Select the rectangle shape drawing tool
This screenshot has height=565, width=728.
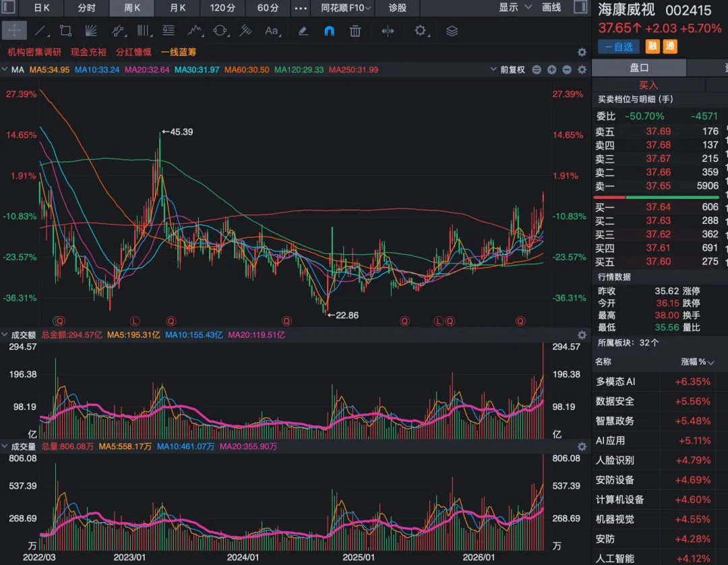click(x=66, y=31)
